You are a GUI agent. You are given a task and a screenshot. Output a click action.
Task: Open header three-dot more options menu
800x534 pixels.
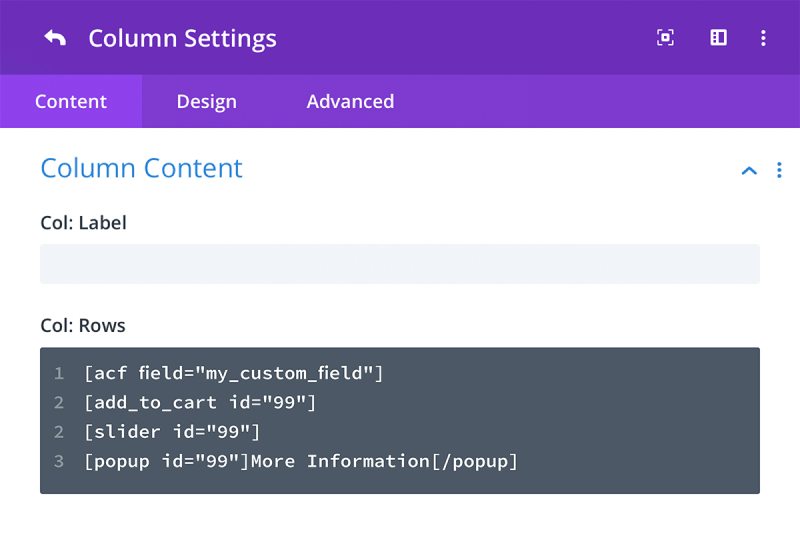coord(763,38)
